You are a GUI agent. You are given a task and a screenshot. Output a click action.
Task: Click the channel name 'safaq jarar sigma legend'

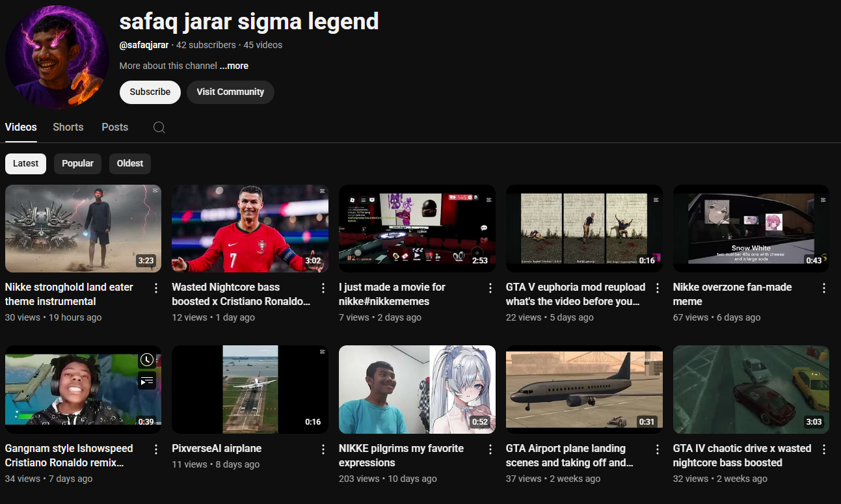[249, 21]
